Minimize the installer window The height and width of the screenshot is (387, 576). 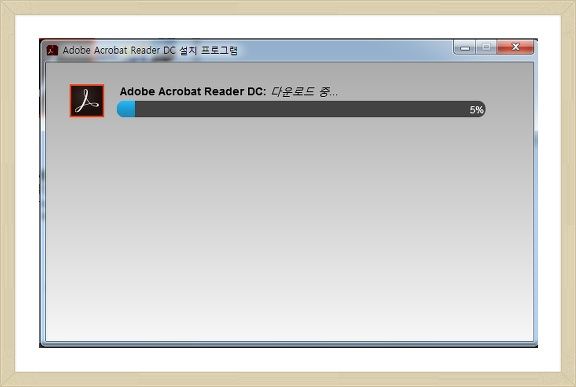coord(465,47)
